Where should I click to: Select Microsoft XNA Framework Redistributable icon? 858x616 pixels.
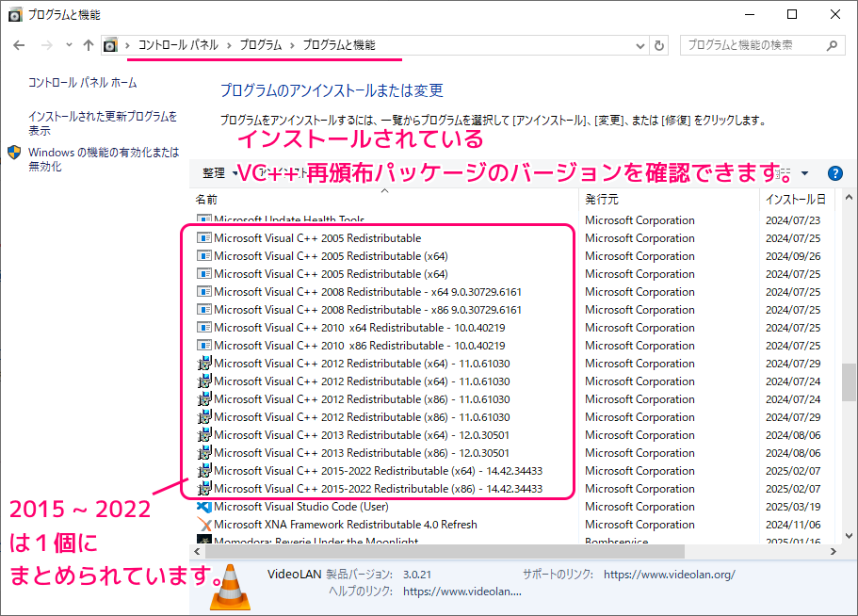point(204,525)
